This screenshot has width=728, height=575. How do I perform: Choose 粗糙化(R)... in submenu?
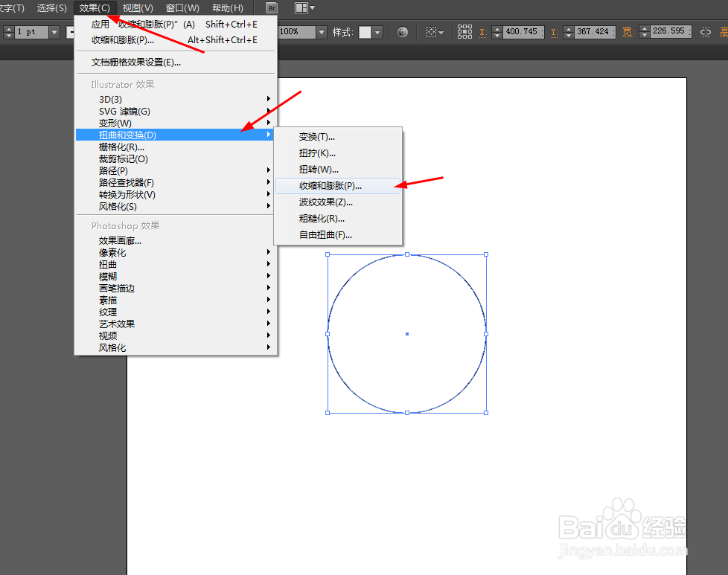[338, 219]
